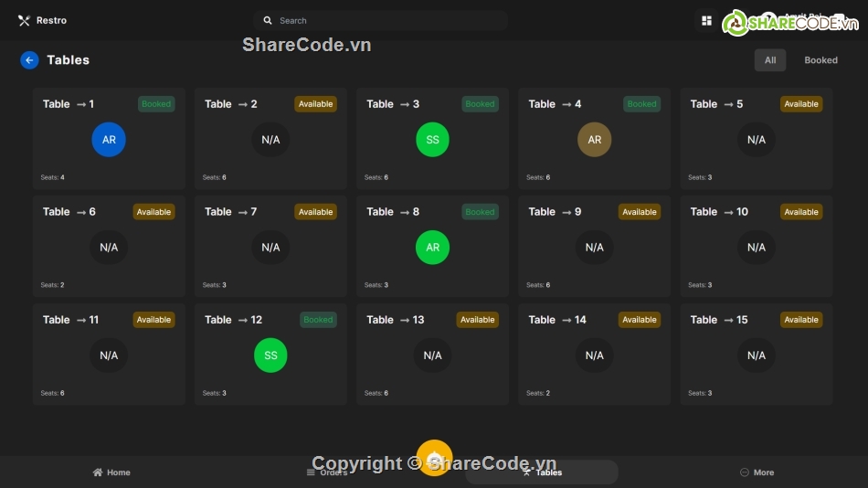The height and width of the screenshot is (488, 868).
Task: Click the brown AR avatar on Table 4
Action: (x=594, y=140)
